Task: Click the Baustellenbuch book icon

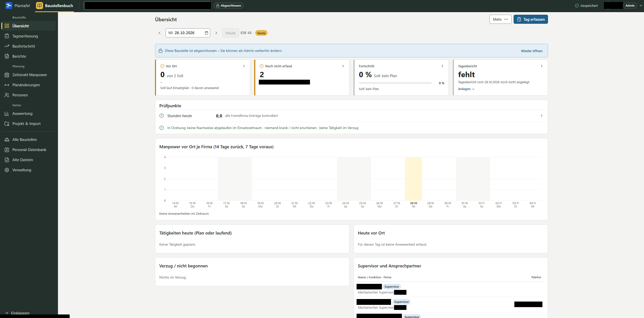Action: (40, 6)
